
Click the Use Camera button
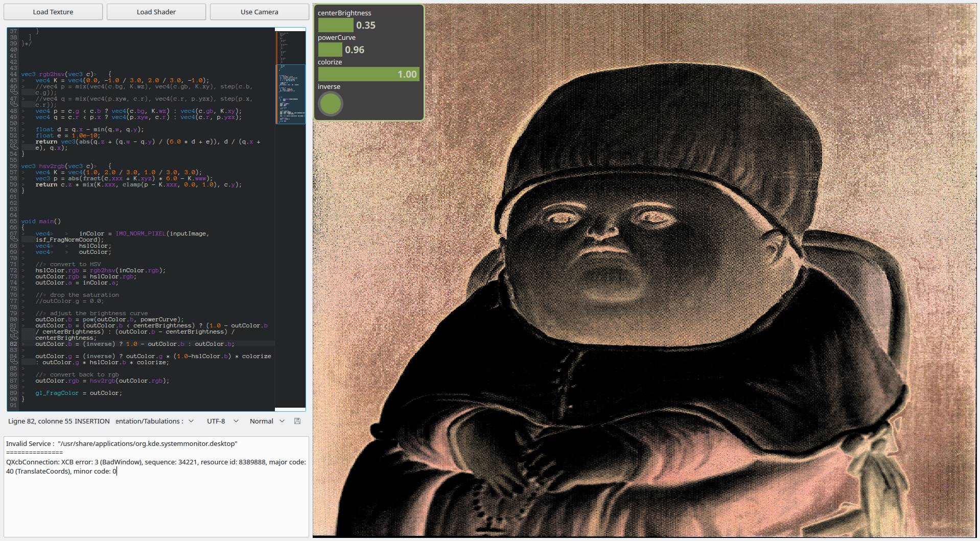tap(260, 12)
